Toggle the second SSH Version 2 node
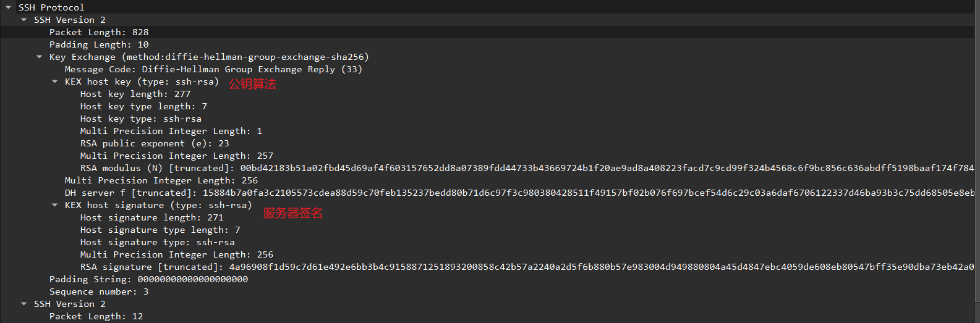Screen dimensions: 980x323 click(x=24, y=304)
